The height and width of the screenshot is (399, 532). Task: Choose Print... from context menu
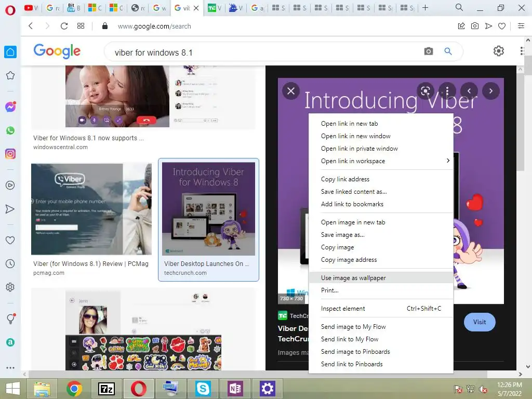click(x=381, y=290)
